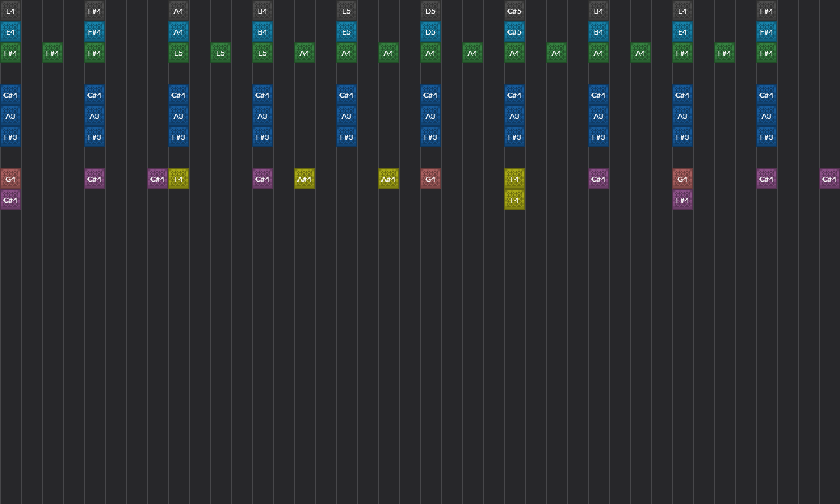
Task: Click the gray C#5 note block
Action: [514, 11]
